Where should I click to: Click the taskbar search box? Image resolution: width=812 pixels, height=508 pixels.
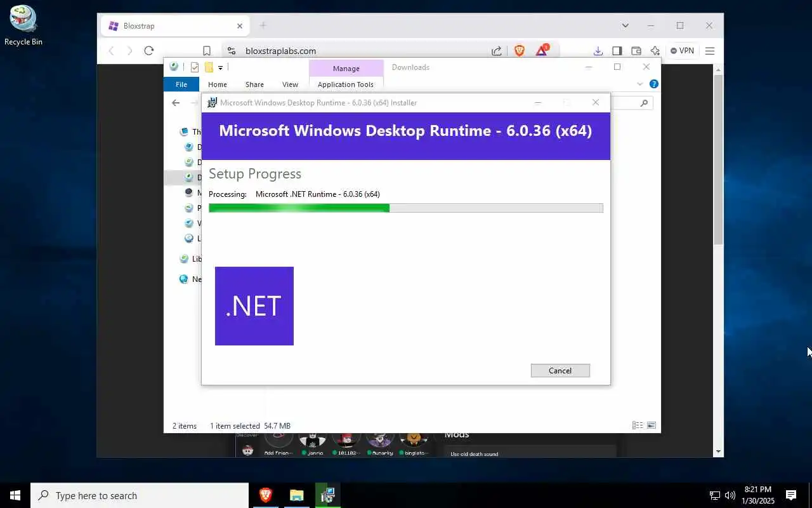tap(140, 495)
